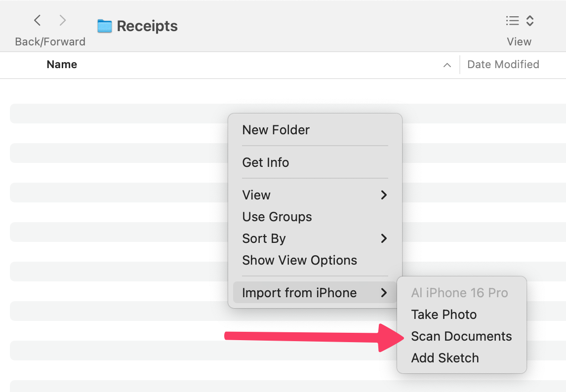Click the Forward arrow in toolbar
566x392 pixels.
(x=62, y=20)
